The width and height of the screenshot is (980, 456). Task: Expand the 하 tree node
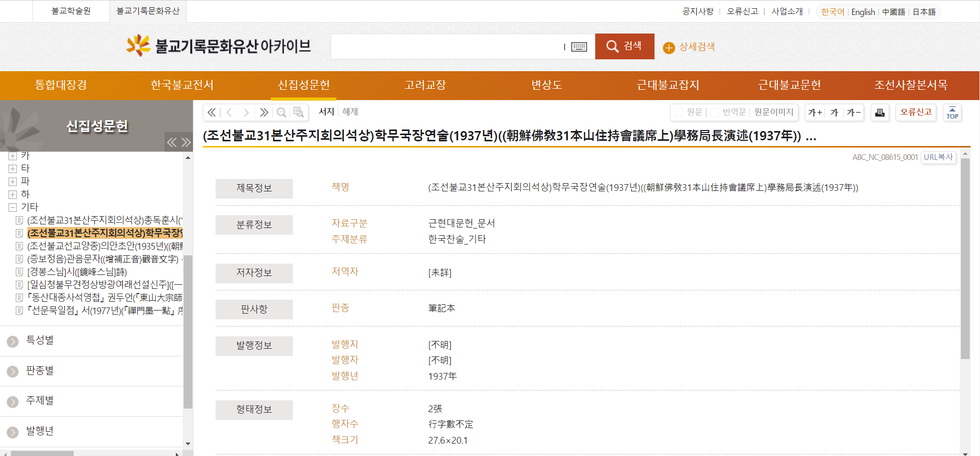(13, 194)
